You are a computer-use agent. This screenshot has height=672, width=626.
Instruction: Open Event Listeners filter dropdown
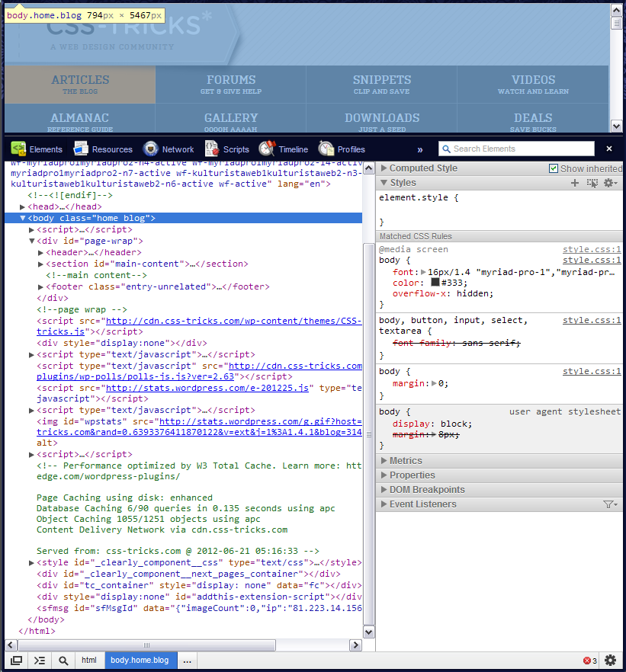pyautogui.click(x=610, y=504)
